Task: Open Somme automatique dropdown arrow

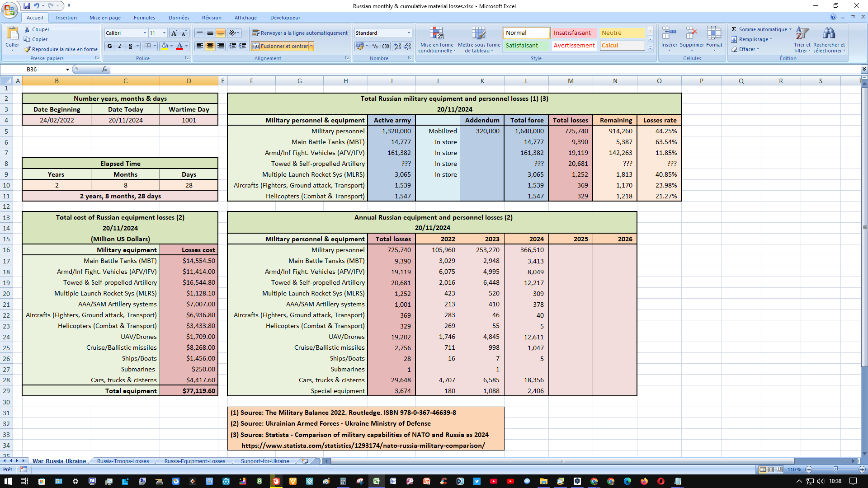Action: click(790, 29)
